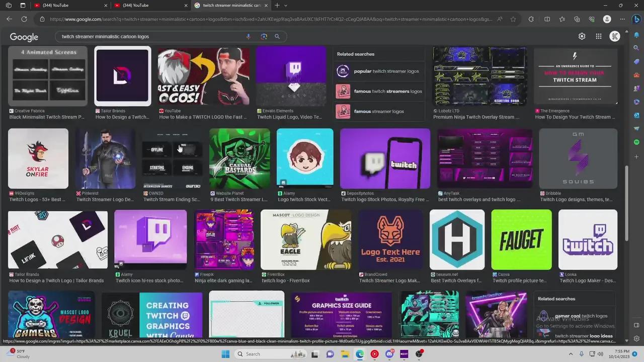Add a new app to the sidebar
This screenshot has width=644, height=362.
click(636, 157)
